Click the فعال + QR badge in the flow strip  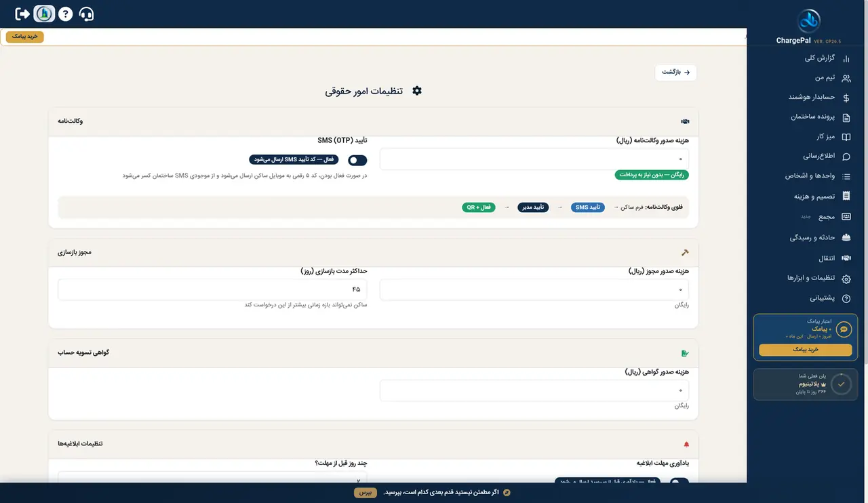click(479, 207)
